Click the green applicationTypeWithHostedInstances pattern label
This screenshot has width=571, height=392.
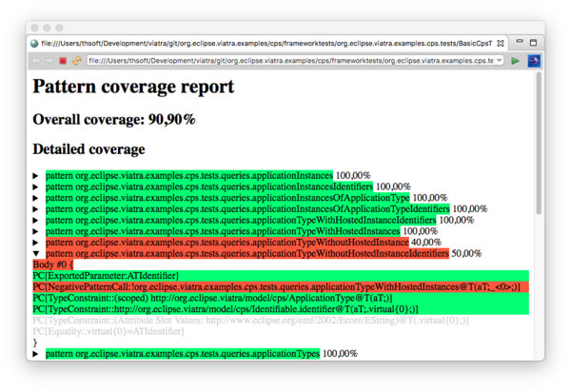click(223, 231)
